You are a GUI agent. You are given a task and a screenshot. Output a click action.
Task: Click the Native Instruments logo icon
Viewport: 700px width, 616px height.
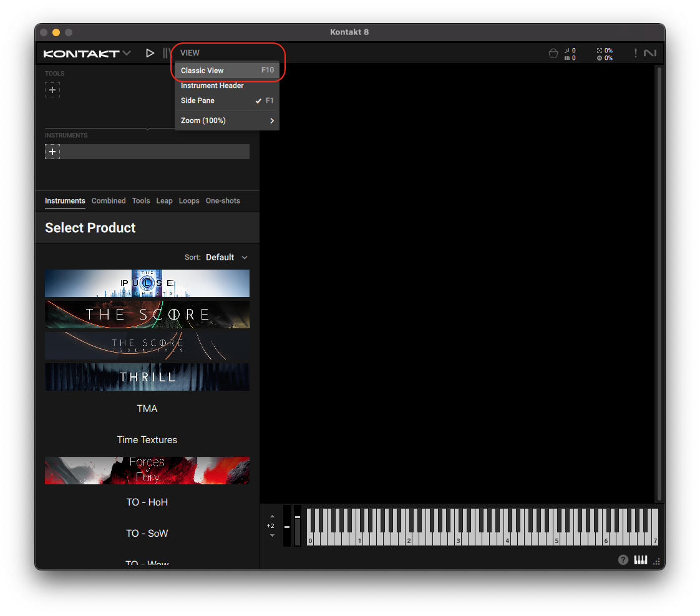tap(650, 53)
